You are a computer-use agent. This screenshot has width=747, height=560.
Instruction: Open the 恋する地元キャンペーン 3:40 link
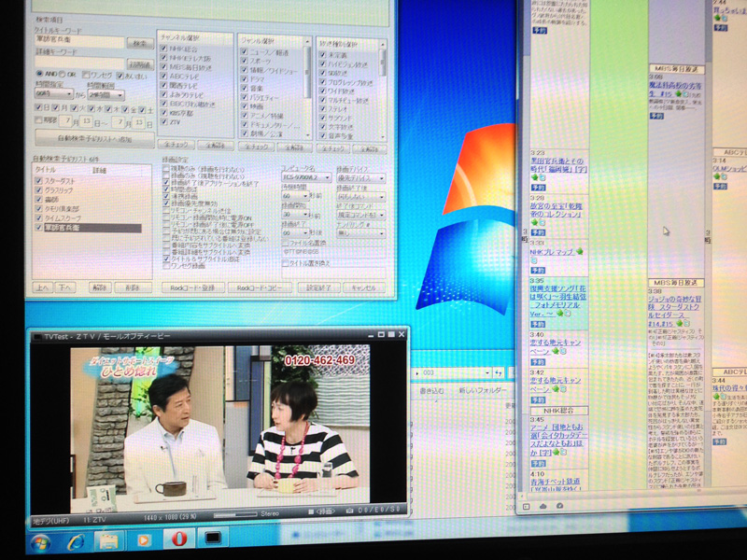click(555, 346)
